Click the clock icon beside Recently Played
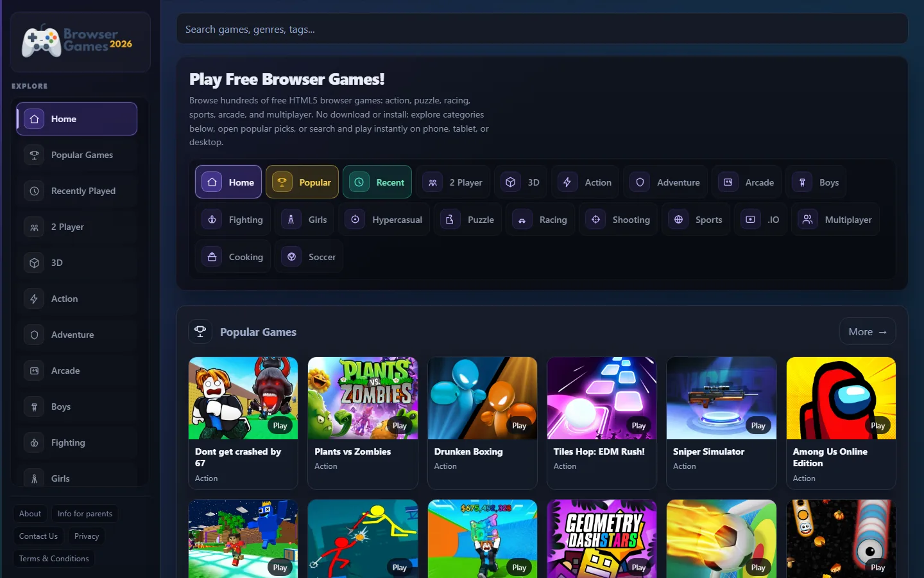This screenshot has height=578, width=924. coord(35,191)
